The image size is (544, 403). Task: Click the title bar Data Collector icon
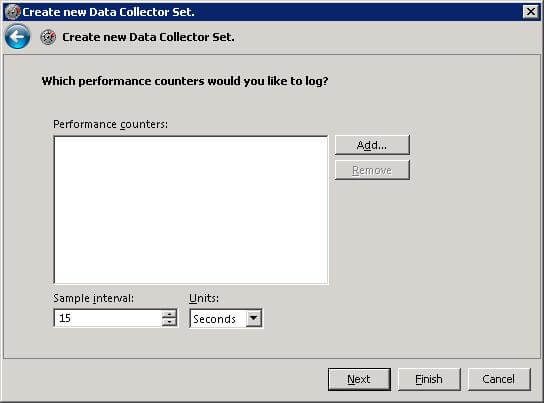(x=13, y=12)
